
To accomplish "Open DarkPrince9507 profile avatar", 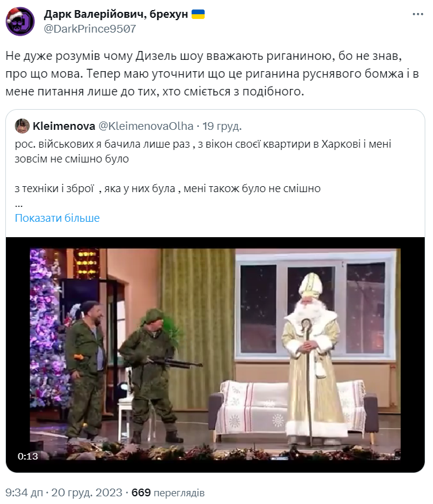I will 20,21.
